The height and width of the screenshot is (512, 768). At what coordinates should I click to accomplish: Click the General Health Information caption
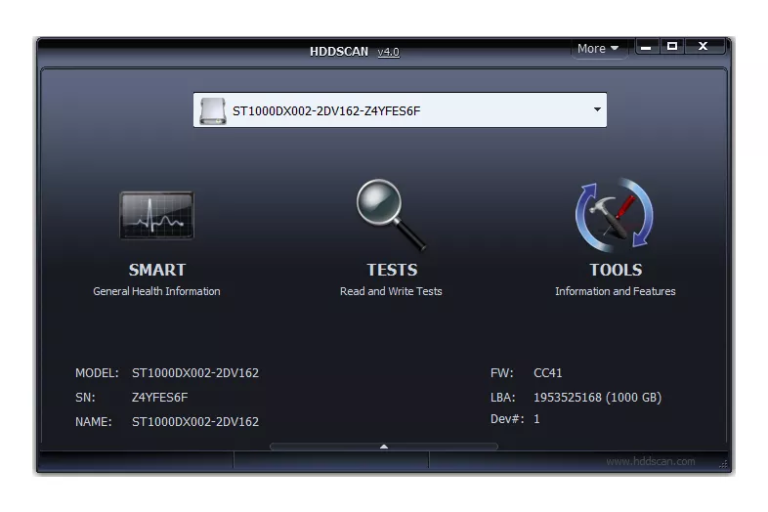(x=157, y=292)
